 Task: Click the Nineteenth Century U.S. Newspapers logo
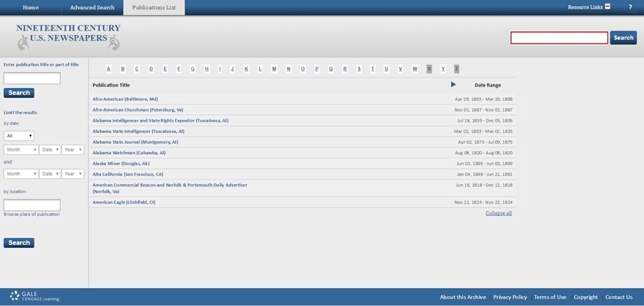[x=68, y=37]
